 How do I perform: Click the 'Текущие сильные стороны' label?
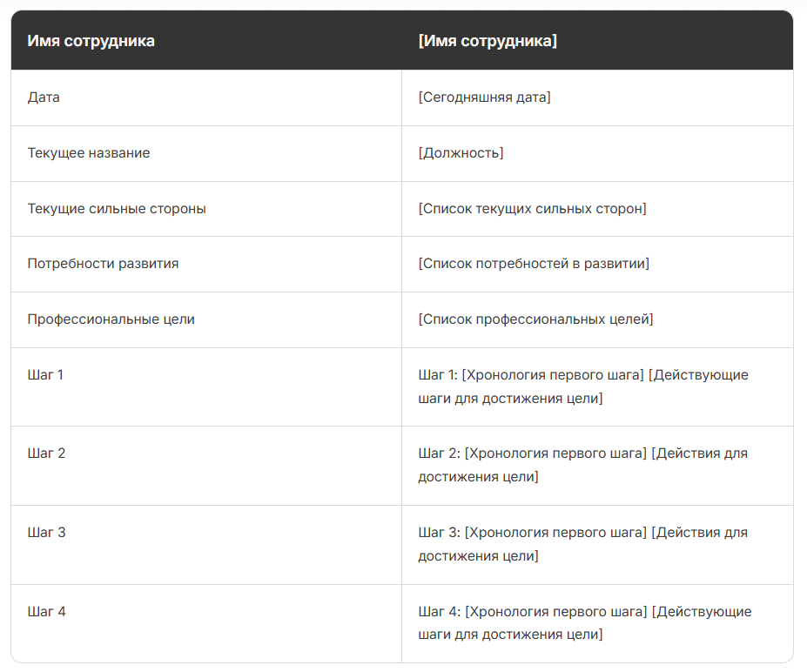(117, 209)
